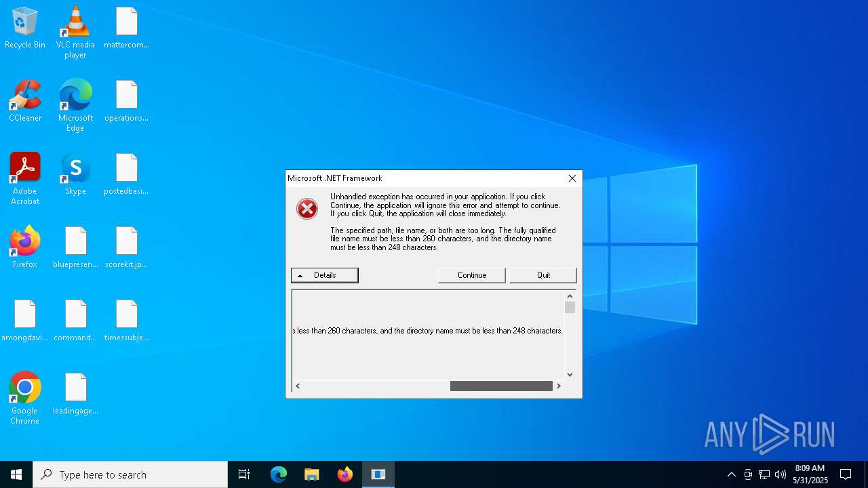Open Edge from the taskbar
The width and height of the screenshot is (868, 488).
click(279, 474)
